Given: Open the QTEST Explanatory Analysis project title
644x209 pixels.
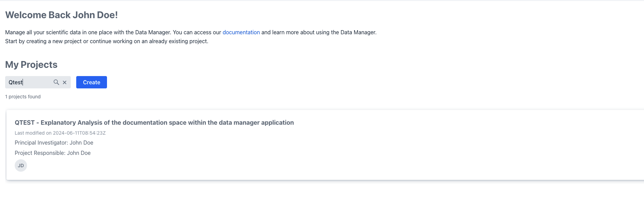Looking at the screenshot, I should pyautogui.click(x=154, y=123).
